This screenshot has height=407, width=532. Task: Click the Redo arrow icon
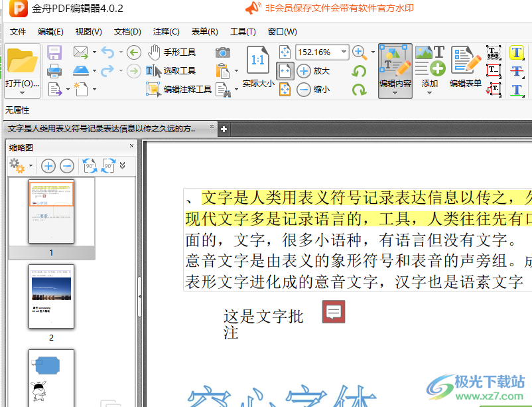pyautogui.click(x=108, y=70)
